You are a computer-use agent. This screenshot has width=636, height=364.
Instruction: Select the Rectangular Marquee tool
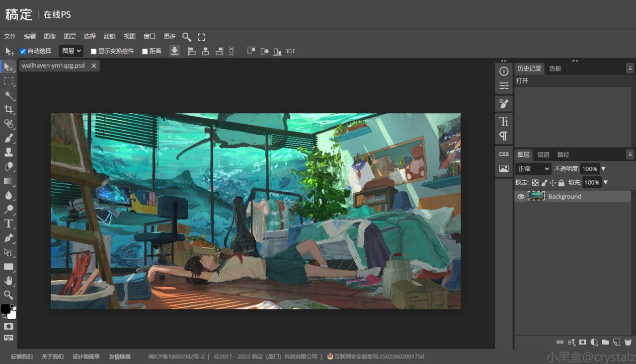click(x=9, y=81)
